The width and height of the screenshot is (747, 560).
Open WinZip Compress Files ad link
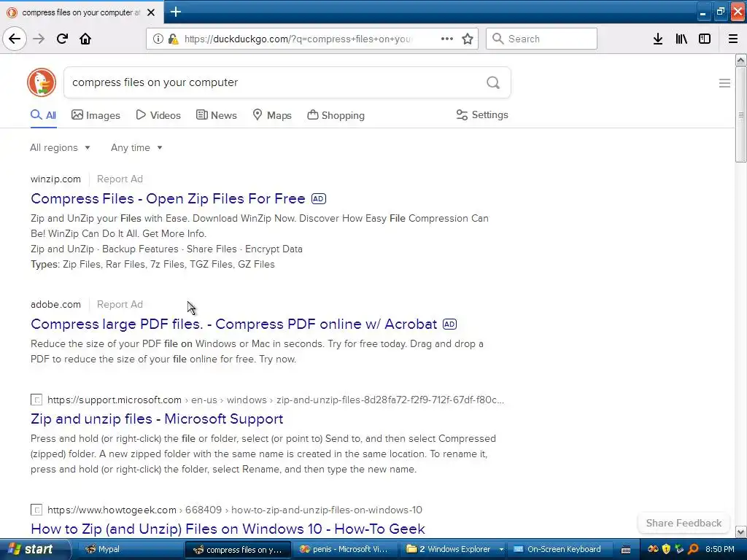click(168, 198)
